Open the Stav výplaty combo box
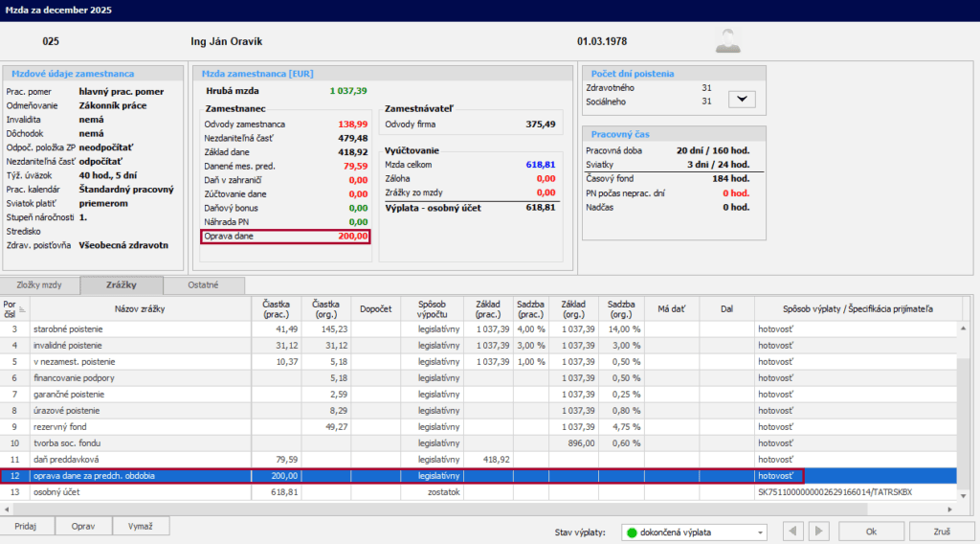Image resolution: width=980 pixels, height=544 pixels. [x=694, y=532]
